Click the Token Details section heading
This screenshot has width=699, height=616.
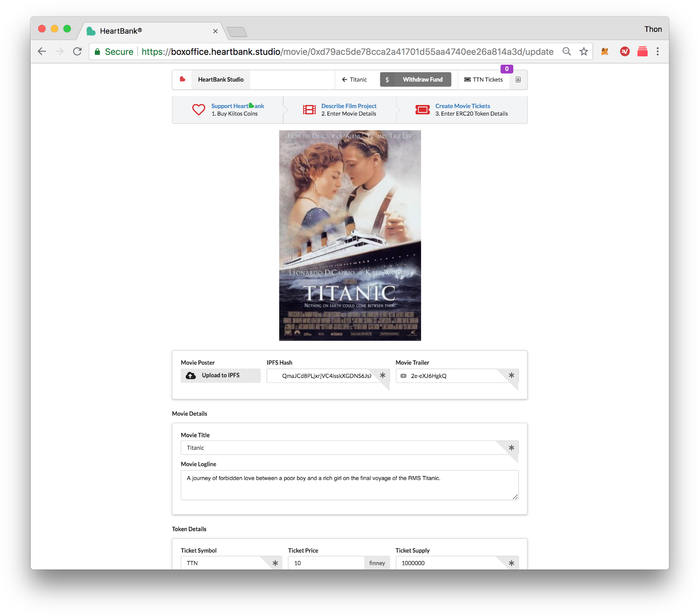[189, 529]
